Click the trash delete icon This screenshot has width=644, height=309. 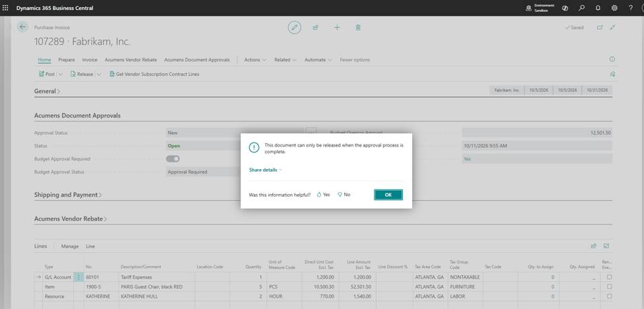[358, 28]
